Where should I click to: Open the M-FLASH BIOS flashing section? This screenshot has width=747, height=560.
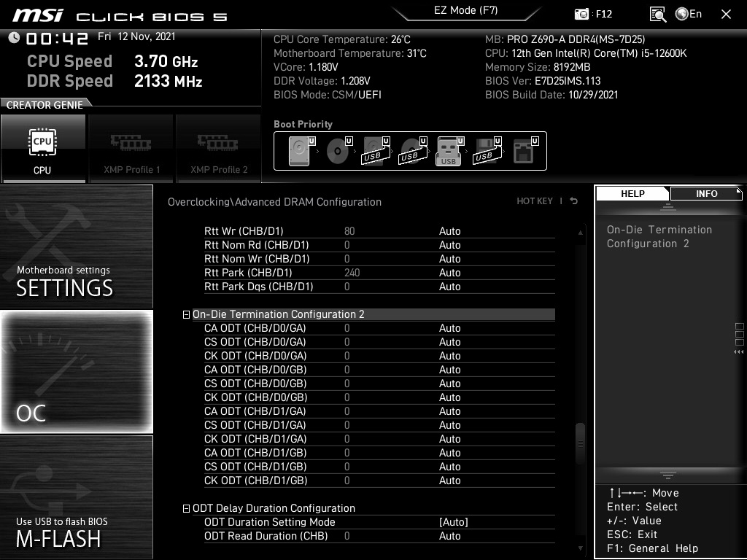pos(77,497)
